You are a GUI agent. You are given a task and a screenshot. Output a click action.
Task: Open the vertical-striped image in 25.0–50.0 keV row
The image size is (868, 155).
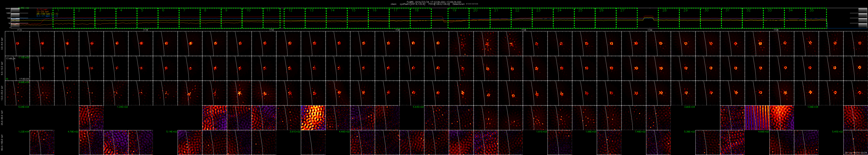[x=757, y=118]
